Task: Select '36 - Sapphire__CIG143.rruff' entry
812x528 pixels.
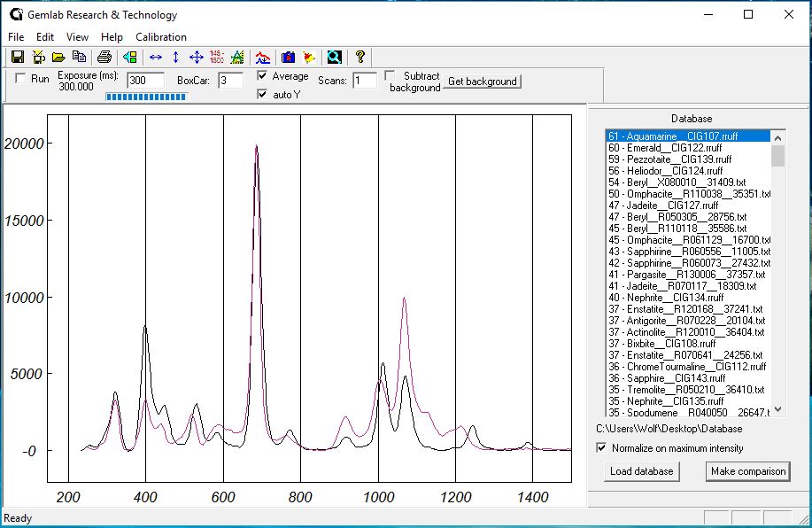Action: [688, 377]
